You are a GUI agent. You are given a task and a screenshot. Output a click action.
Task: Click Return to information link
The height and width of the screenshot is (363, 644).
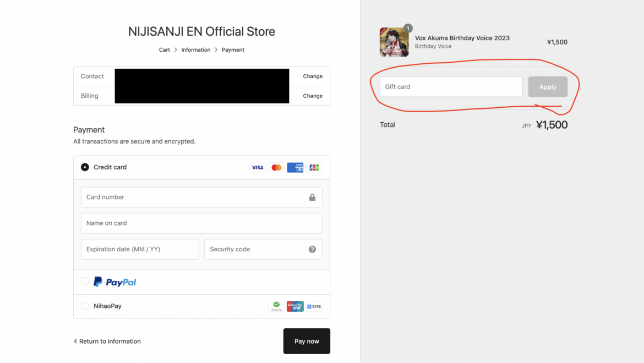[x=107, y=341]
